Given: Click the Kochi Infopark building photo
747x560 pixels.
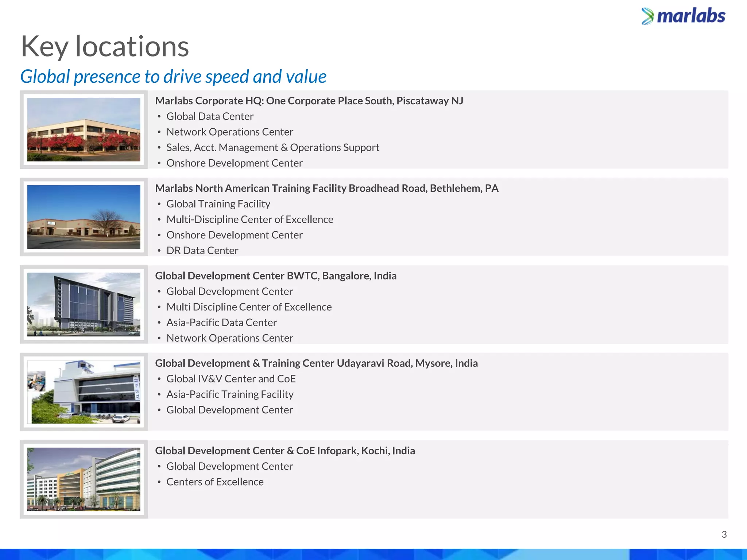Looking at the screenshot, I should [84, 479].
